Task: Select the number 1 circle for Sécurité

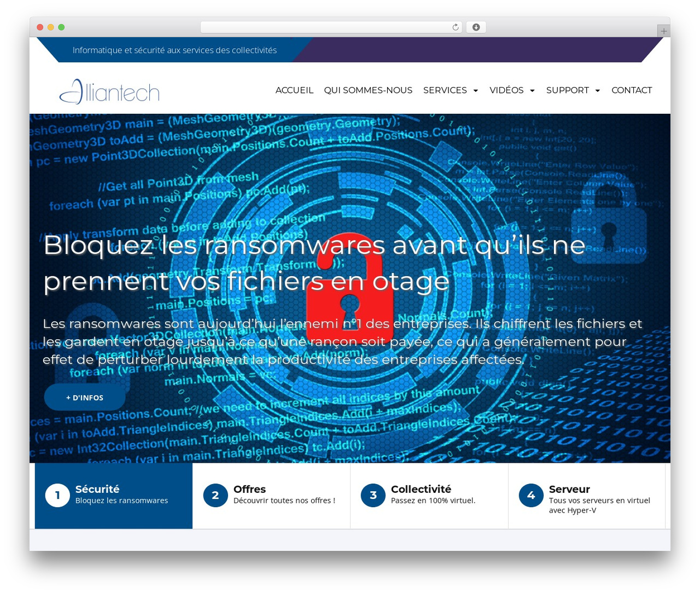Action: click(x=57, y=495)
